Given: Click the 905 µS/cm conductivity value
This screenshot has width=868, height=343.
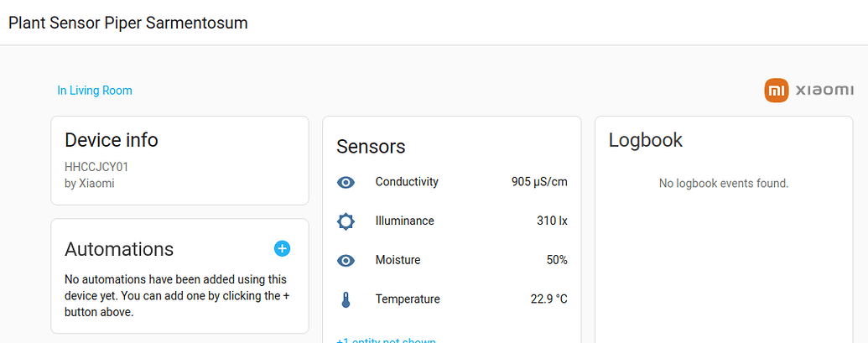Looking at the screenshot, I should coord(539,182).
